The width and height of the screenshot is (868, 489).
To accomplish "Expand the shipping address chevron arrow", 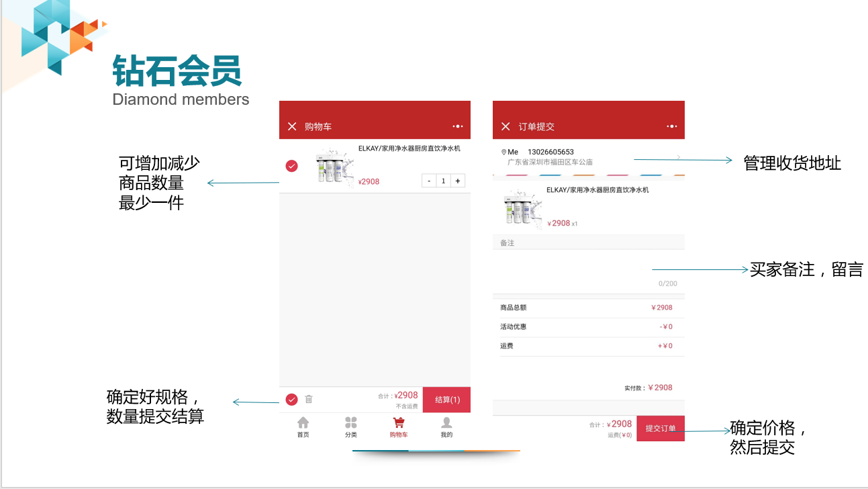I will pos(678,157).
